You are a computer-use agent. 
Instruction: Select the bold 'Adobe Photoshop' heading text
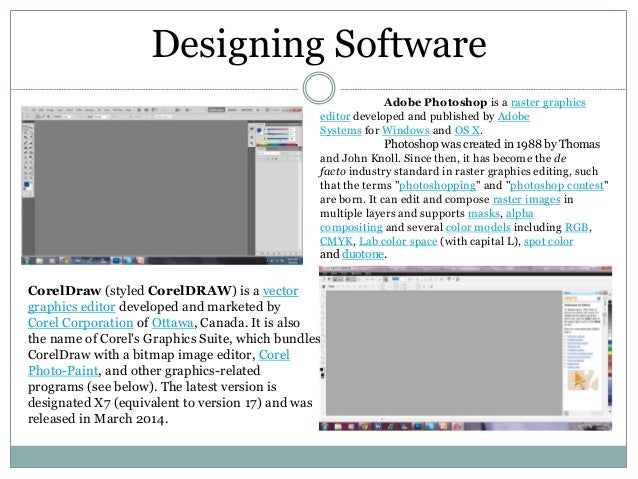[x=435, y=103]
